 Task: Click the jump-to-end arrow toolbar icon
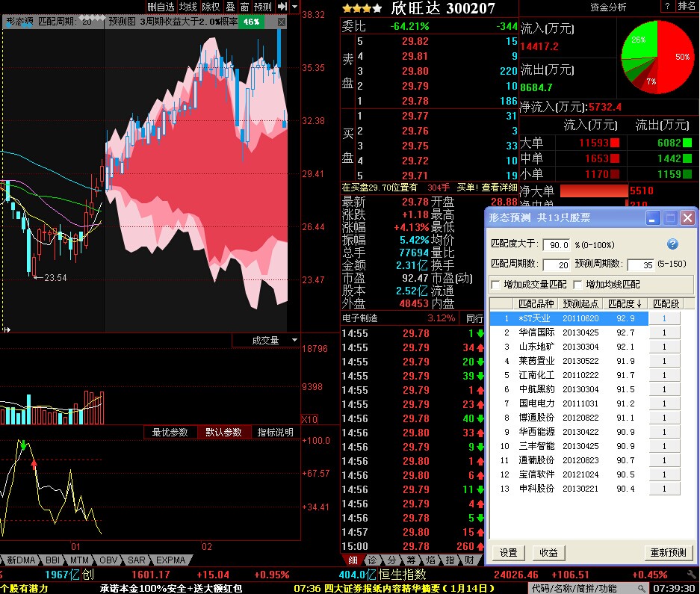[x=282, y=7]
